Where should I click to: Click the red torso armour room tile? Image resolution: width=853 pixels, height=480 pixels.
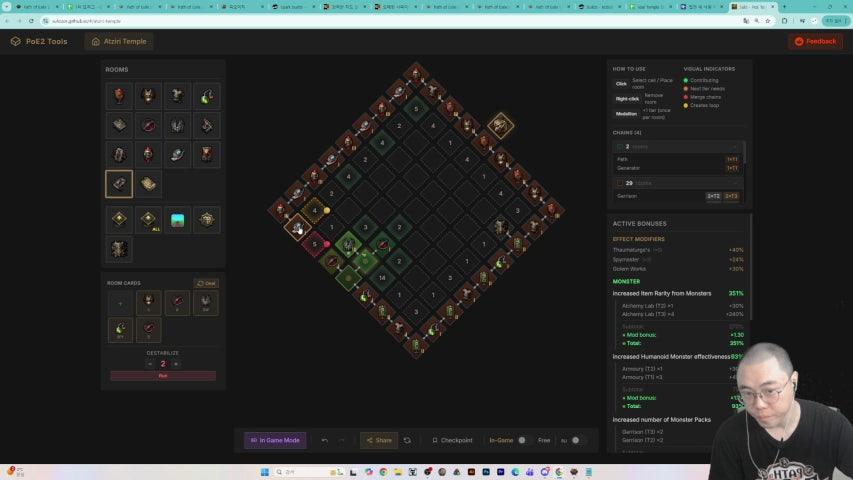pos(207,155)
